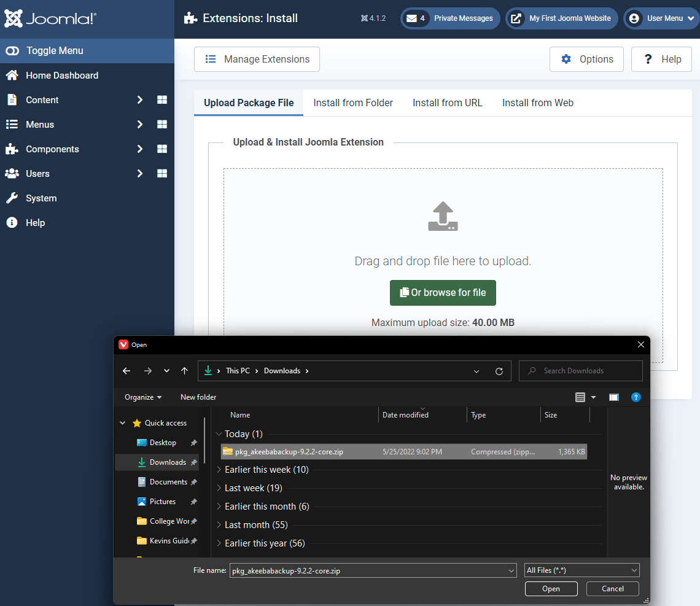This screenshot has height=606, width=700.
Task: Go up one folder level
Action: point(184,371)
